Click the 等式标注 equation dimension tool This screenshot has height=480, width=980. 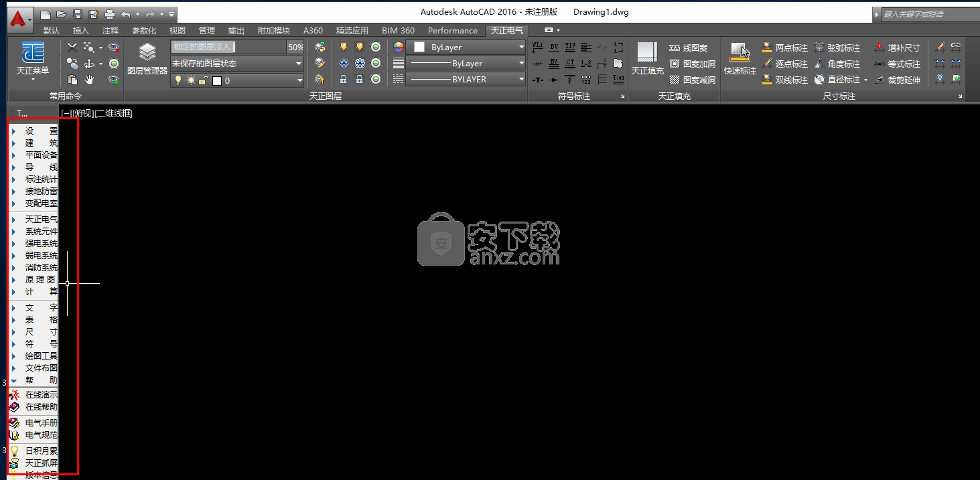(898, 64)
